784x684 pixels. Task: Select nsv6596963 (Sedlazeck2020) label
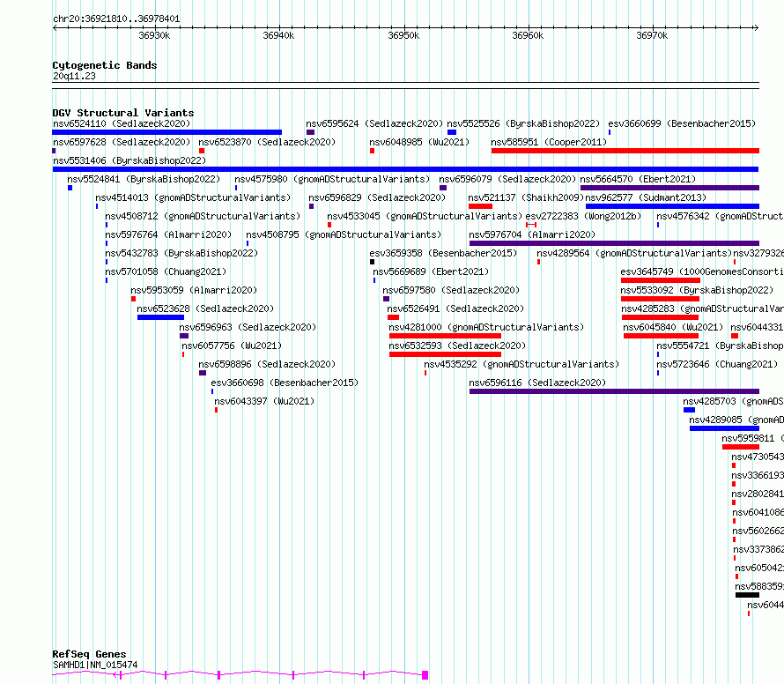click(x=248, y=327)
